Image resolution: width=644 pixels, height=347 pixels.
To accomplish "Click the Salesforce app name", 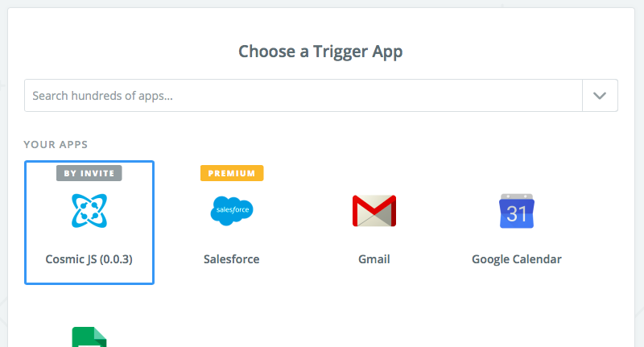I will pos(231,259).
